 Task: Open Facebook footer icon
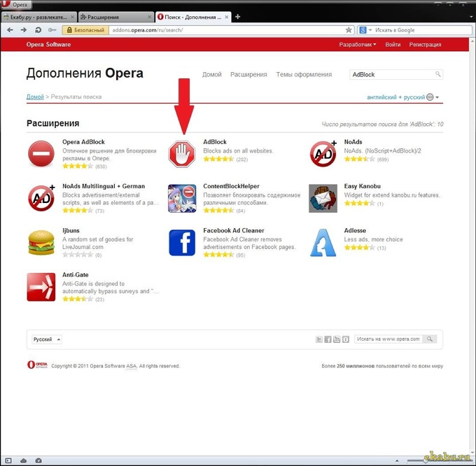[x=328, y=339]
